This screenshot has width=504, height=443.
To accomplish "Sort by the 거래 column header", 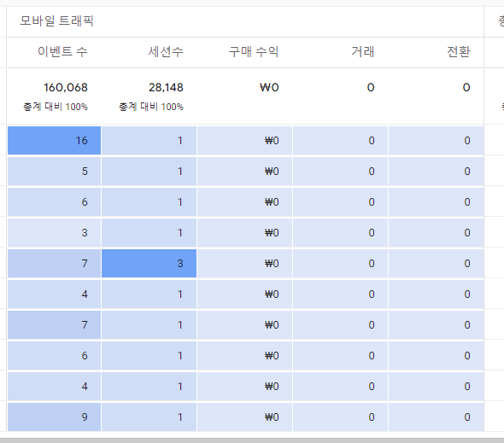I will pyautogui.click(x=363, y=52).
